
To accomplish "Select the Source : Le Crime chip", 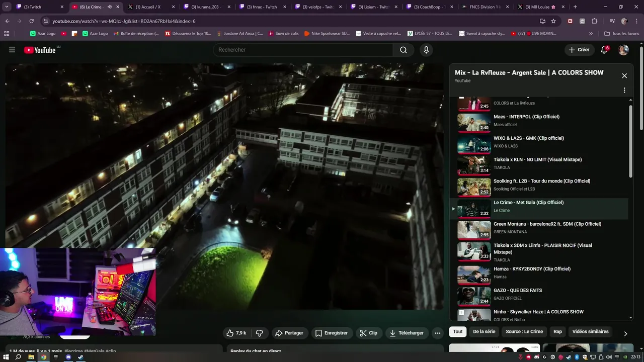I will coord(524,332).
